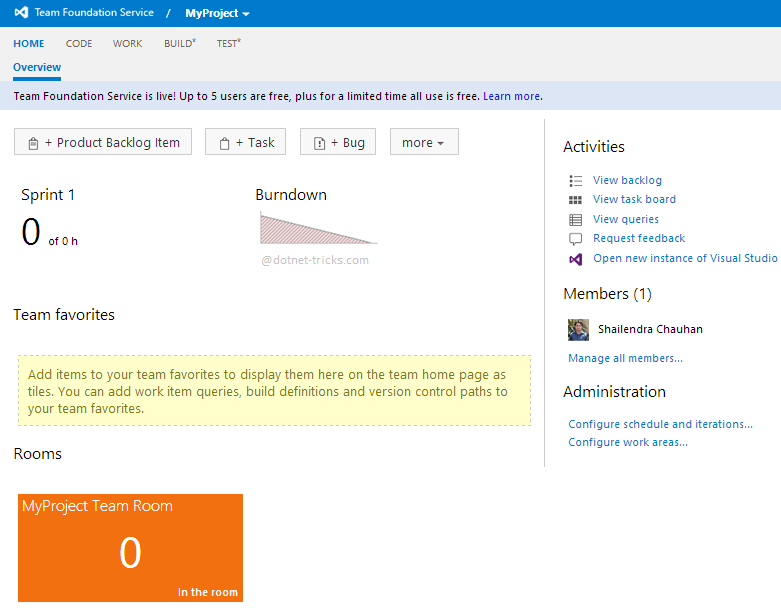Screen dimensions: 781x611
Task: Follow the Learn more link
Action: (511, 97)
